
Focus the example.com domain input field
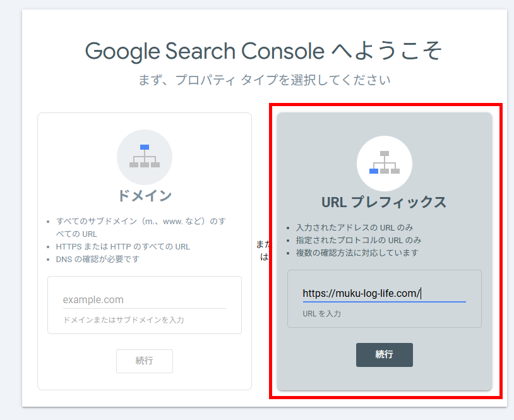pos(144,299)
